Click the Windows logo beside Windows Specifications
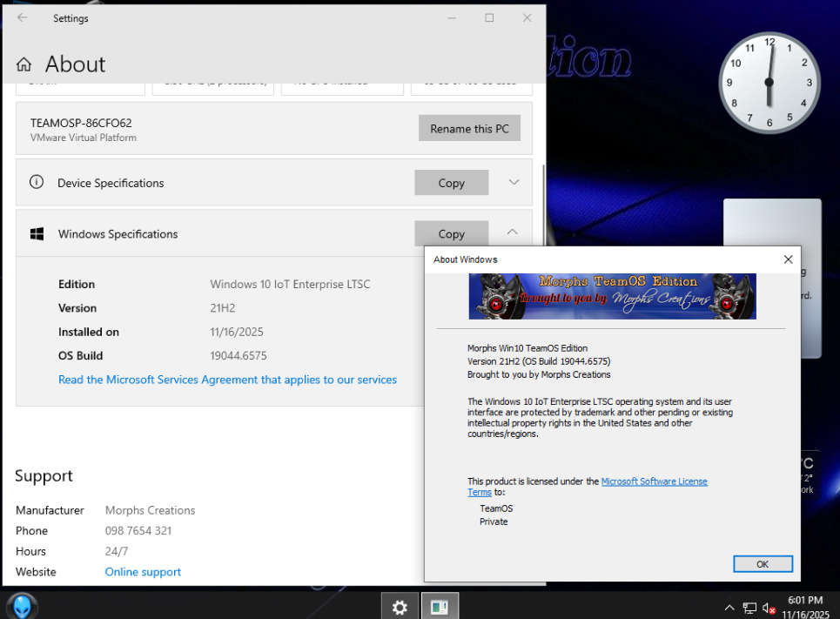The height and width of the screenshot is (619, 840). click(x=37, y=234)
